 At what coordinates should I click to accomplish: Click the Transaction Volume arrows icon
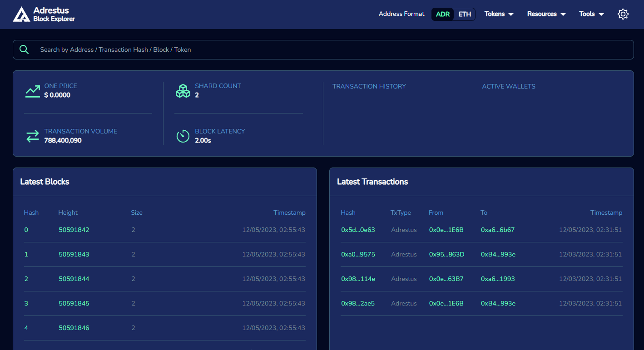tap(33, 136)
